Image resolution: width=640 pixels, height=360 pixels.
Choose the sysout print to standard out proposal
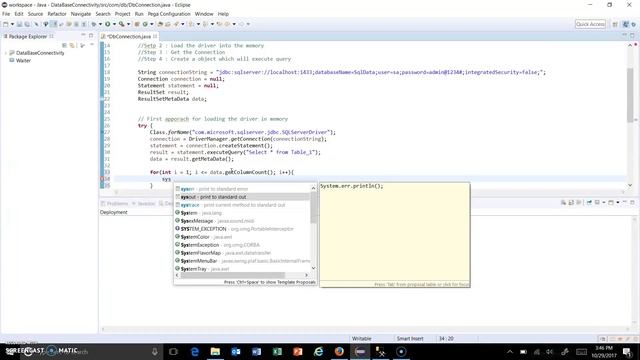(x=242, y=197)
